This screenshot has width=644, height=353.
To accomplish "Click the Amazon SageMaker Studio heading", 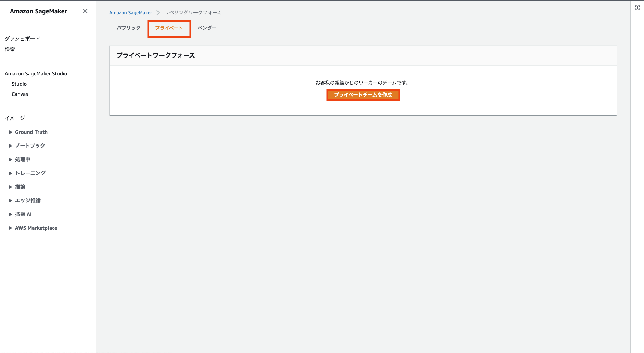I will coord(36,74).
